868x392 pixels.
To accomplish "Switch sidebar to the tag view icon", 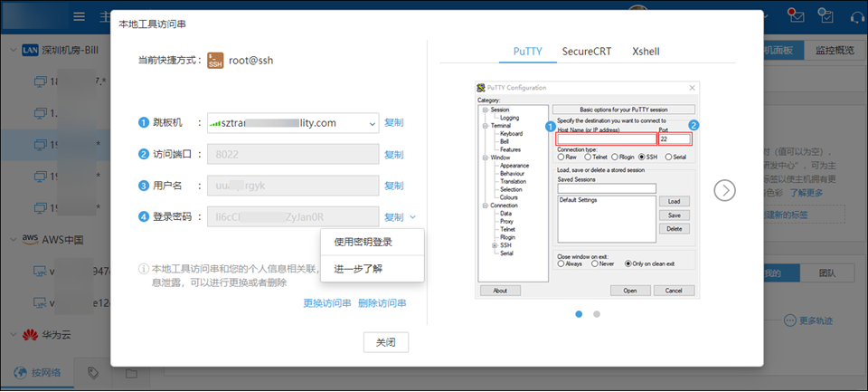I will pos(93,373).
